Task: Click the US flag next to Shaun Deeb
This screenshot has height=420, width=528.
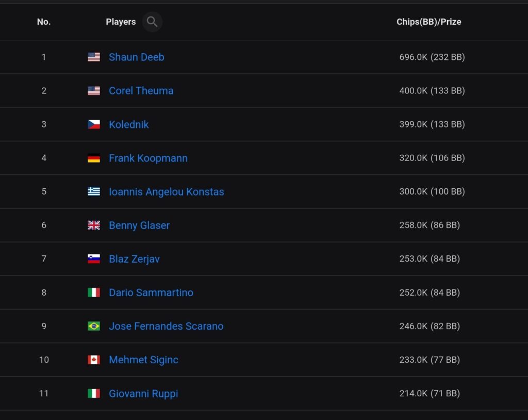Action: [94, 57]
